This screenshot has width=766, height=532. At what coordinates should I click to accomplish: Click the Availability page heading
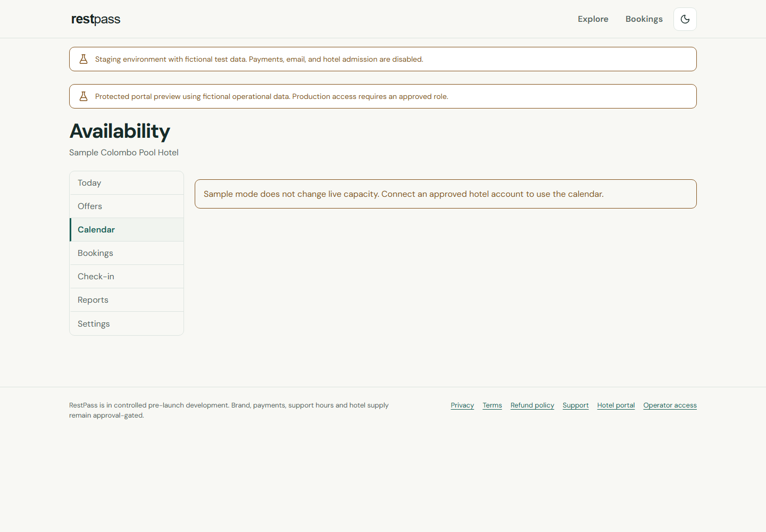point(120,131)
